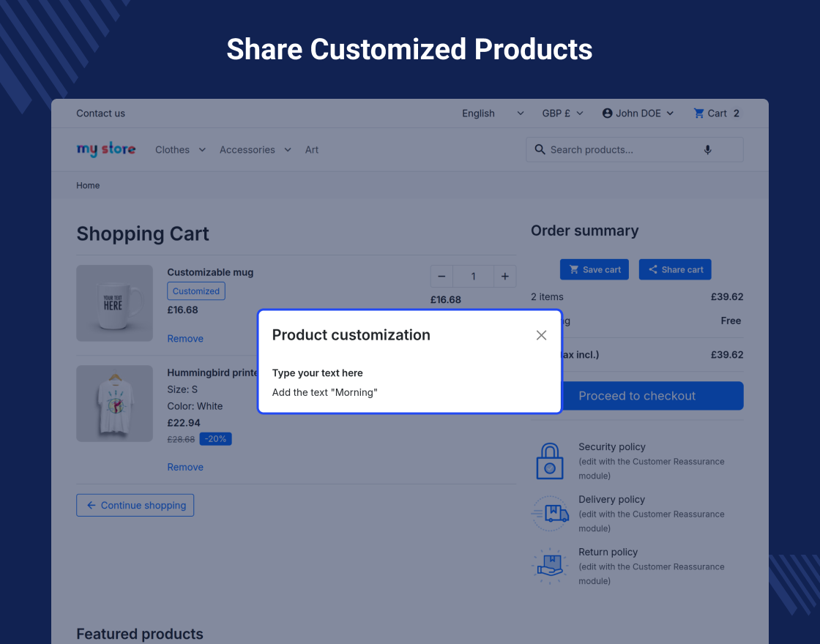Remove the Hummingbird t-shirt from cart
Image resolution: width=820 pixels, height=644 pixels.
185,468
